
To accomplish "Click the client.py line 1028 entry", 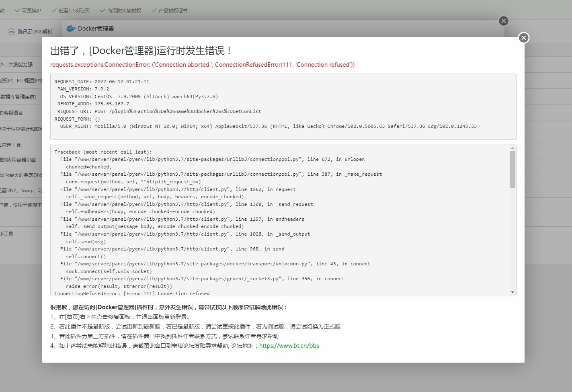I will [x=185, y=234].
